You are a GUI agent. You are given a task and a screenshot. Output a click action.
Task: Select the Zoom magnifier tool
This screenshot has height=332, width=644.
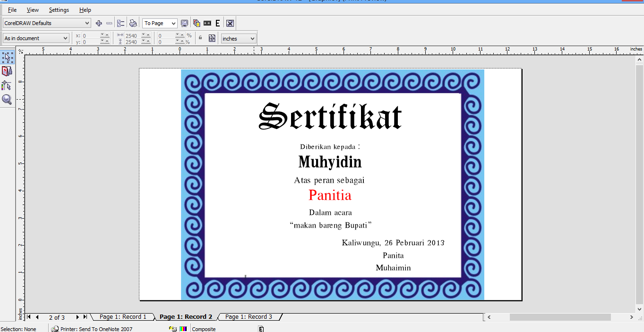pos(7,100)
